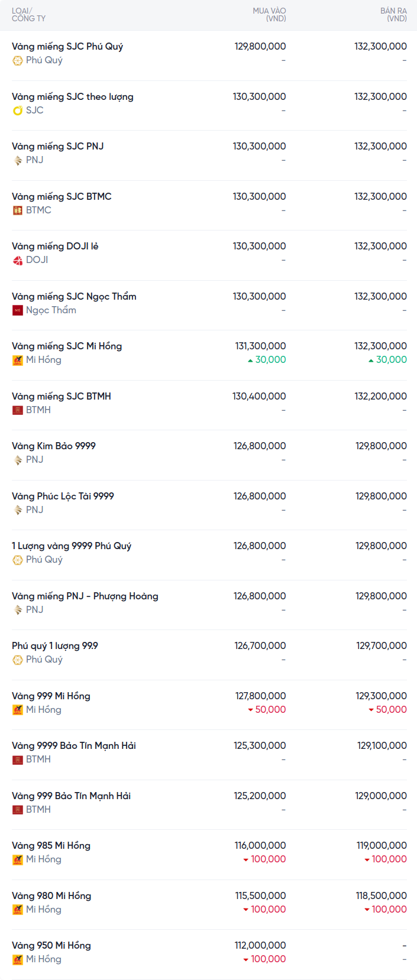Open the Vàng miếng DOJI lẻ entry
Screen dimensions: 417x980
click(55, 246)
